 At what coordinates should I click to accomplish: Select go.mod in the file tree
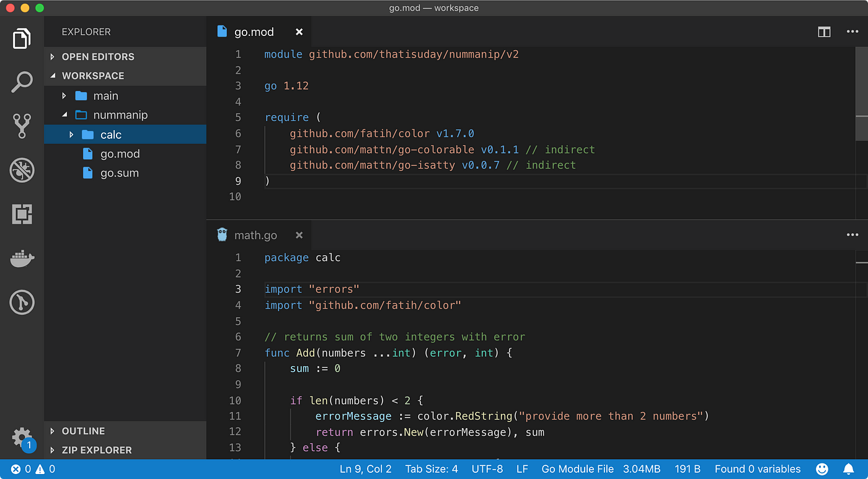(x=120, y=154)
